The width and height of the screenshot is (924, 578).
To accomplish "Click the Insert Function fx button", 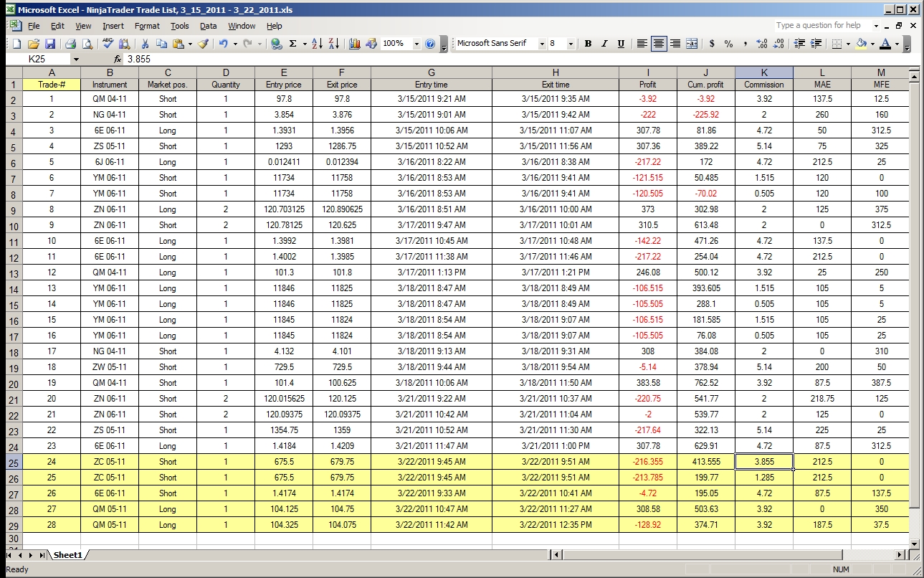I will point(118,59).
